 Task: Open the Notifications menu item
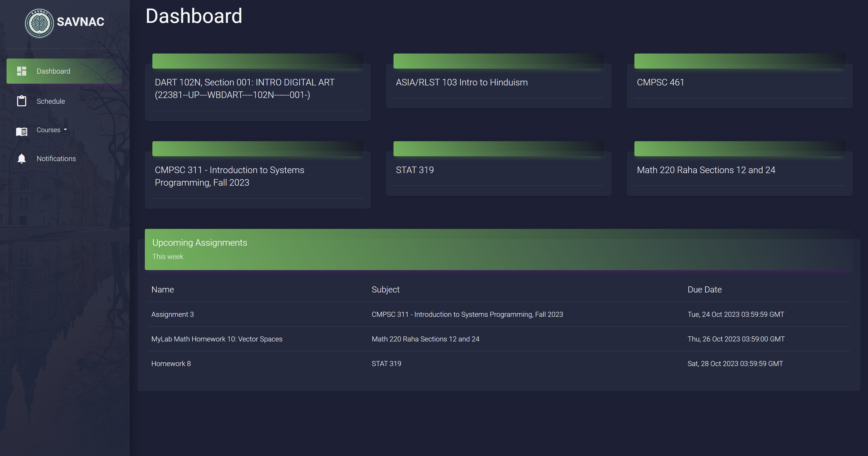(56, 158)
